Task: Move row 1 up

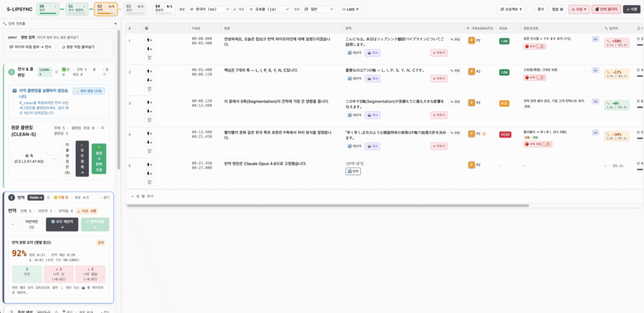Action: 149,40
